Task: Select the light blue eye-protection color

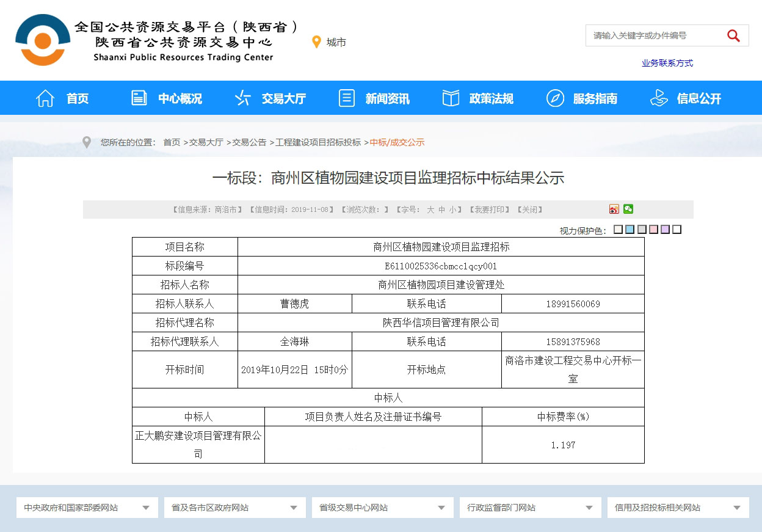Action: [630, 230]
